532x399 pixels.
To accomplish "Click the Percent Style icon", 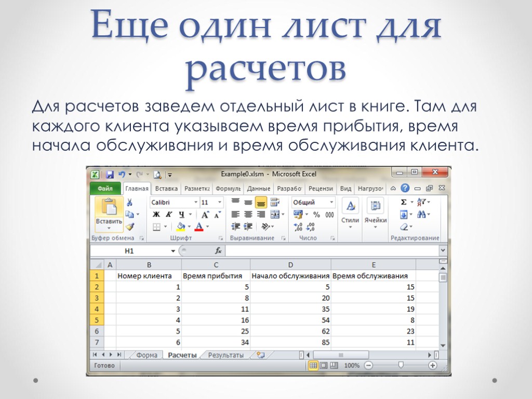I will 316,215.
